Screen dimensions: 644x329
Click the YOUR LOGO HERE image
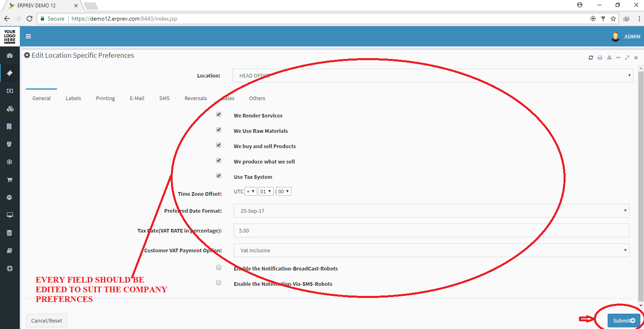[x=10, y=36]
